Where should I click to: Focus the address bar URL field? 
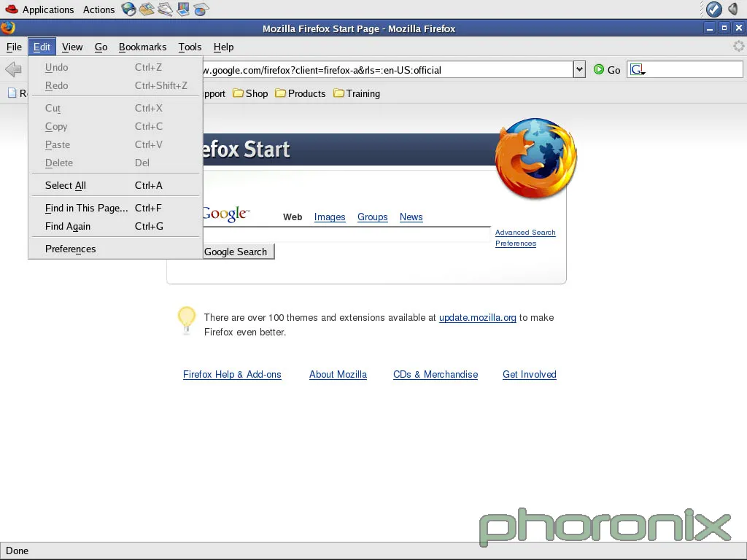click(387, 70)
